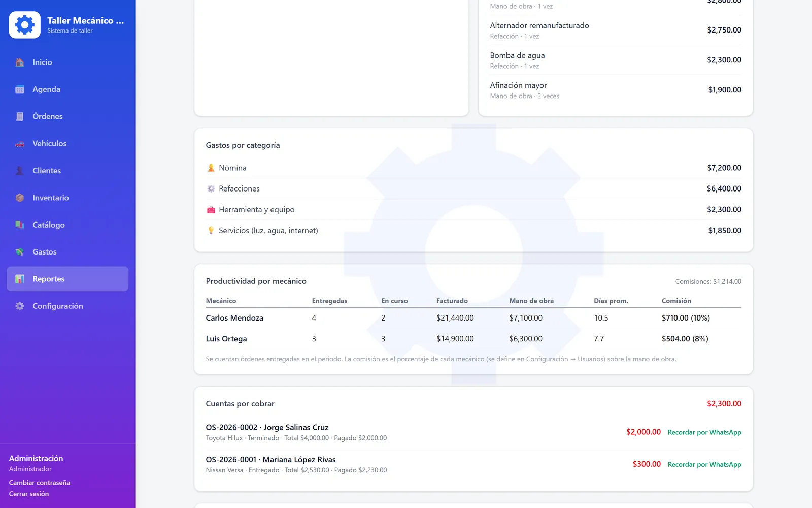
Task: Navigate to Vehículos
Action: tap(67, 144)
